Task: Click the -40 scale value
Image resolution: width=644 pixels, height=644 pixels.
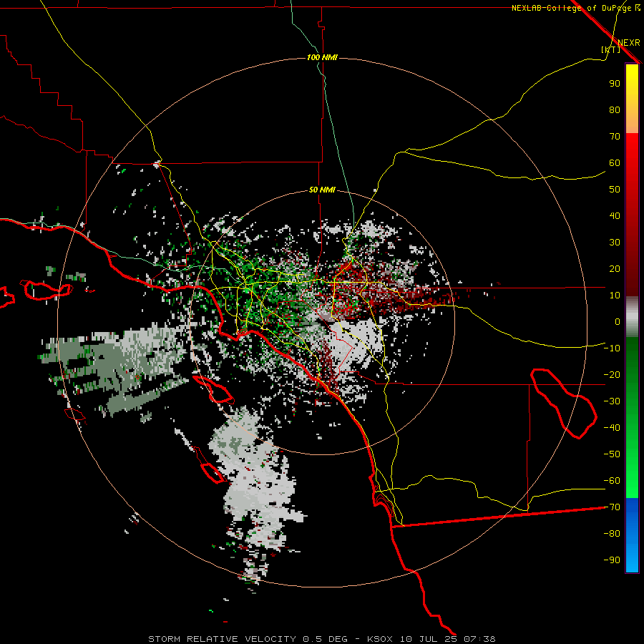Action: click(612, 428)
